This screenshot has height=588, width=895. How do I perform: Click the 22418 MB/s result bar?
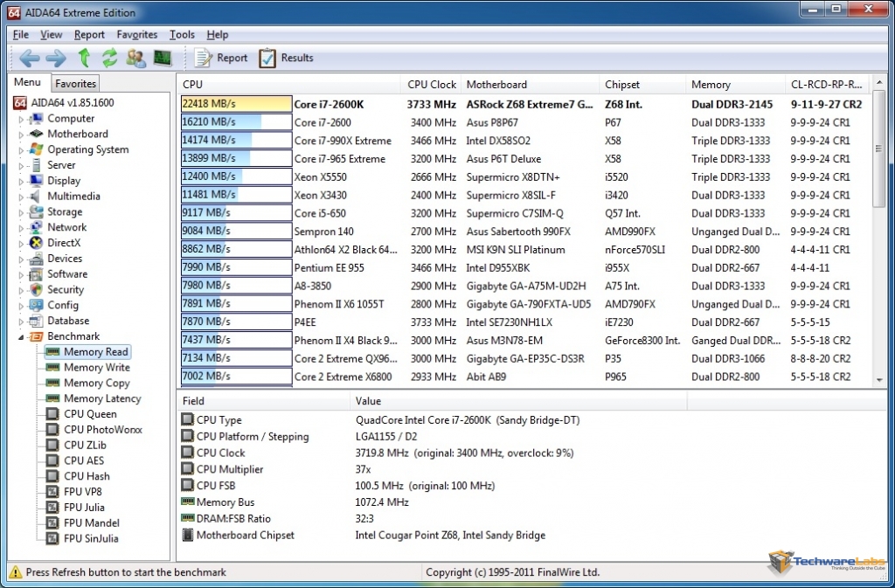pyautogui.click(x=236, y=104)
